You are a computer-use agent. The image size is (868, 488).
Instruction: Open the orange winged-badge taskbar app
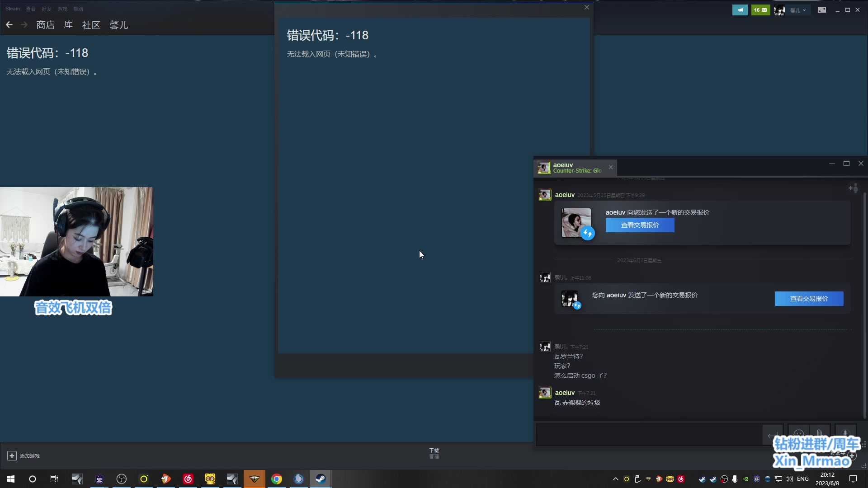[255, 479]
